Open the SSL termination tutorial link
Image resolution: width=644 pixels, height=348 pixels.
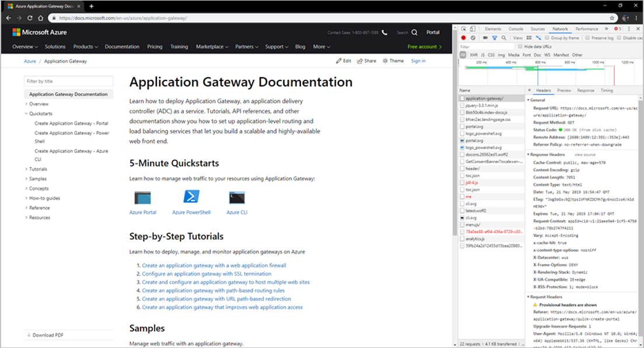click(206, 273)
